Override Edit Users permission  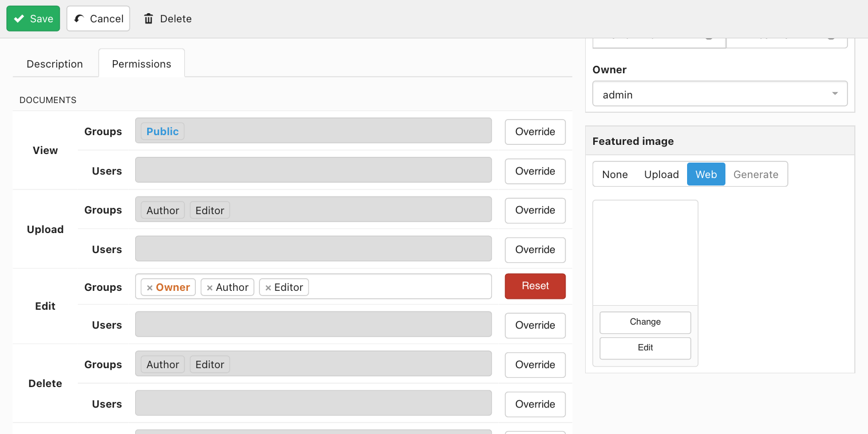535,325
